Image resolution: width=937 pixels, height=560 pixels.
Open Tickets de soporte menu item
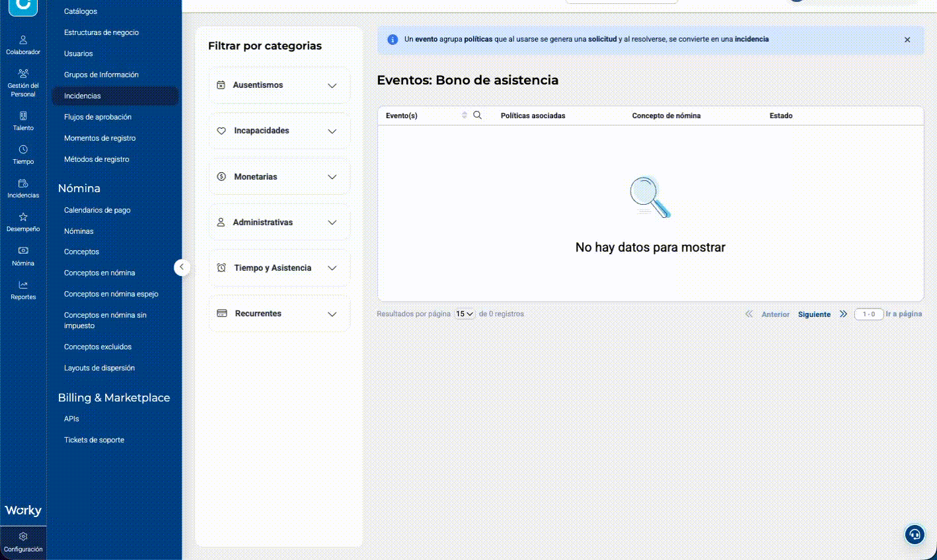click(x=94, y=440)
